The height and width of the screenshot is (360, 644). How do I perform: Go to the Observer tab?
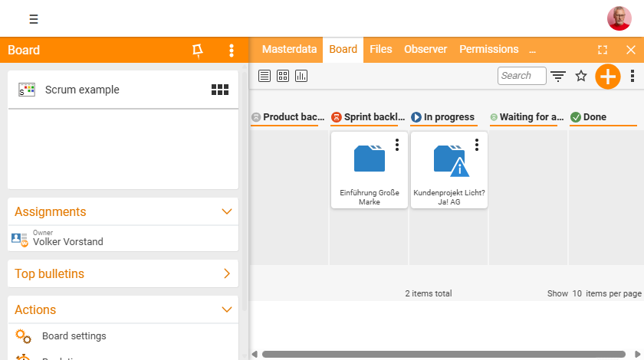click(x=426, y=49)
